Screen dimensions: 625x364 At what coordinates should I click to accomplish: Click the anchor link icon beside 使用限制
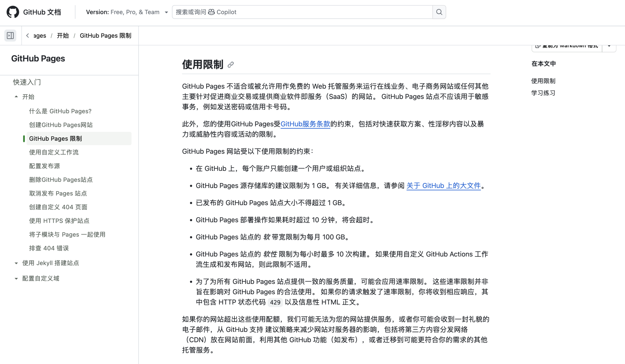tap(231, 65)
